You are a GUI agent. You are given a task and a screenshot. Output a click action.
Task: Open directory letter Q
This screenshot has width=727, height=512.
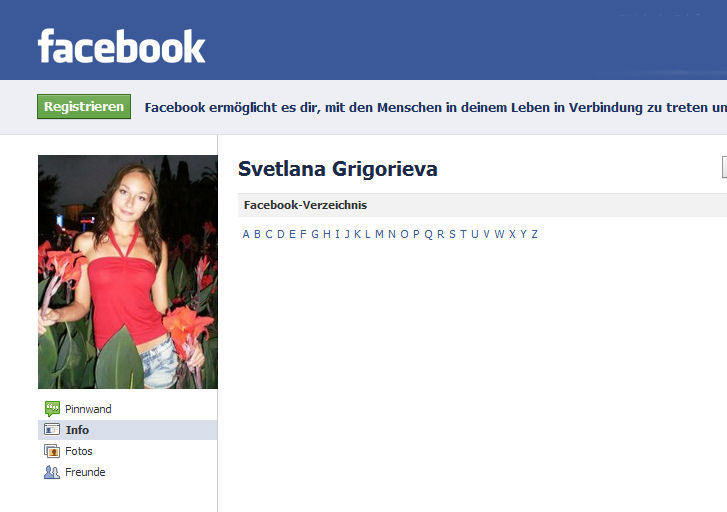coord(428,234)
